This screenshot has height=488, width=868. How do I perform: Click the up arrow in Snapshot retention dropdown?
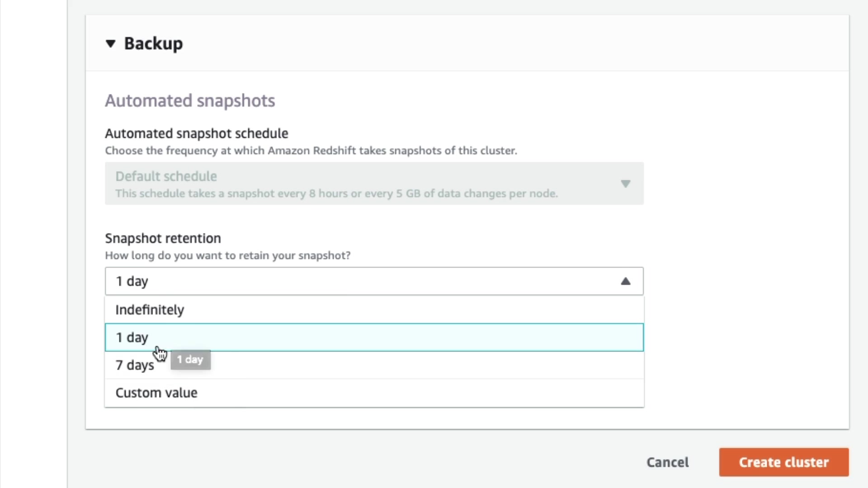625,281
